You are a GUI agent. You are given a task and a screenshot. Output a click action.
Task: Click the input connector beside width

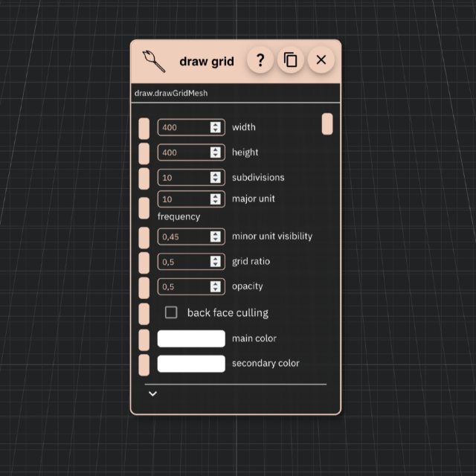click(144, 129)
